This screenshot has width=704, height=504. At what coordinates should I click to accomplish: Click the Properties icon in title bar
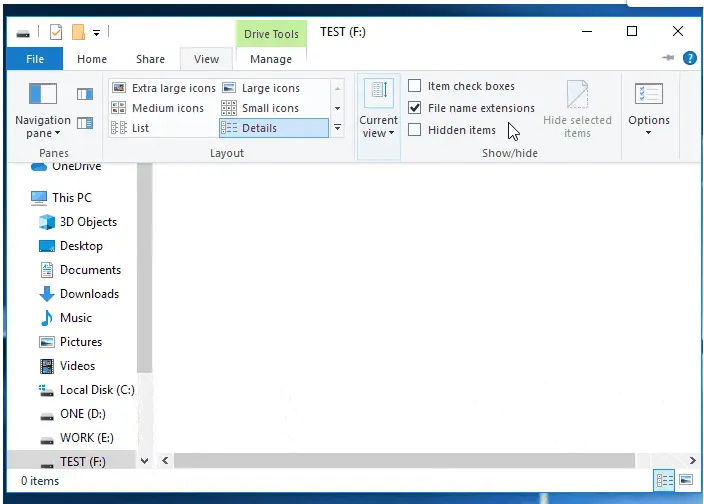(x=56, y=32)
